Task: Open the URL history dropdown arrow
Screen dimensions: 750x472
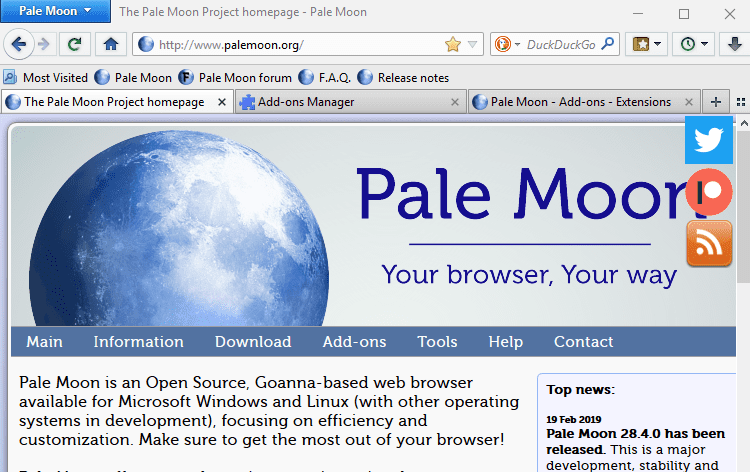Action: click(x=473, y=44)
